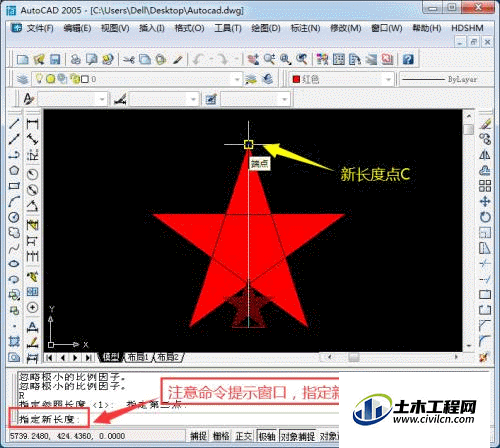
Task: Select the Center Mark dimension tool
Action: click(32, 307)
